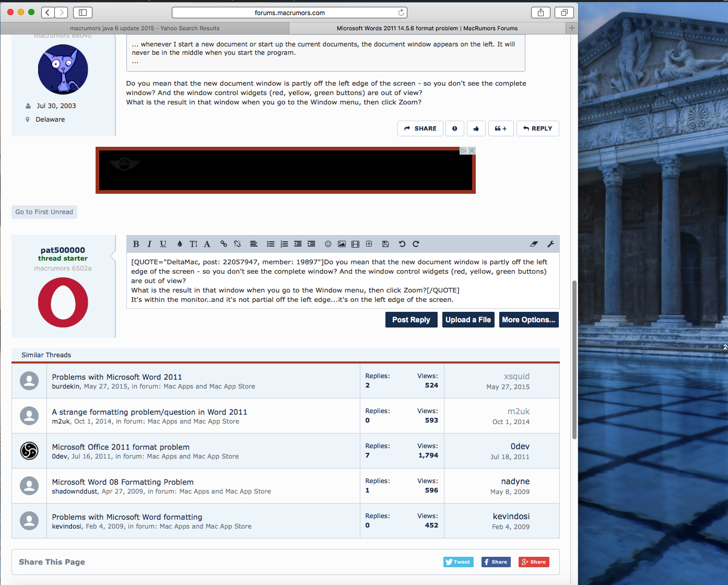Viewport: 728px width, 585px height.
Task: Open font family dropdown in editor
Action: [207, 244]
